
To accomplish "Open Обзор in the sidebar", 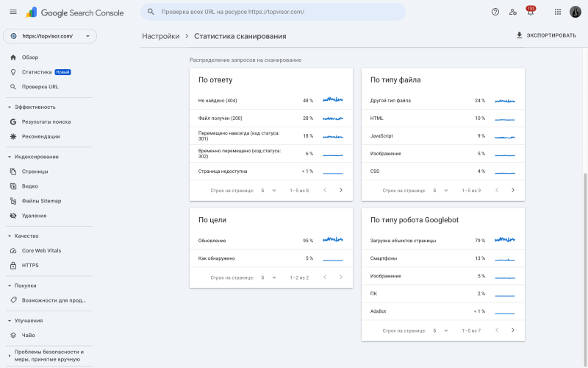I will point(30,57).
